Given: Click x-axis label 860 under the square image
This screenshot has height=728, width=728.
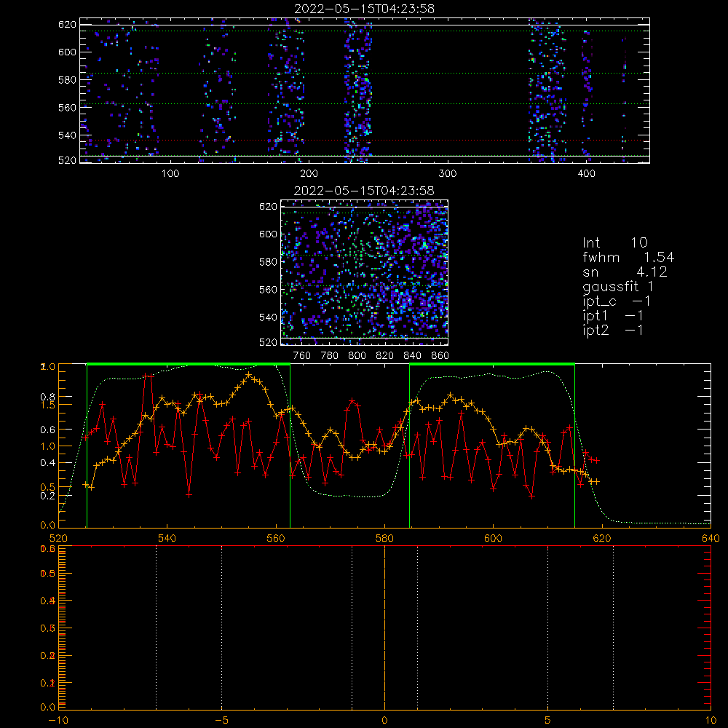Looking at the screenshot, I should coord(440,356).
